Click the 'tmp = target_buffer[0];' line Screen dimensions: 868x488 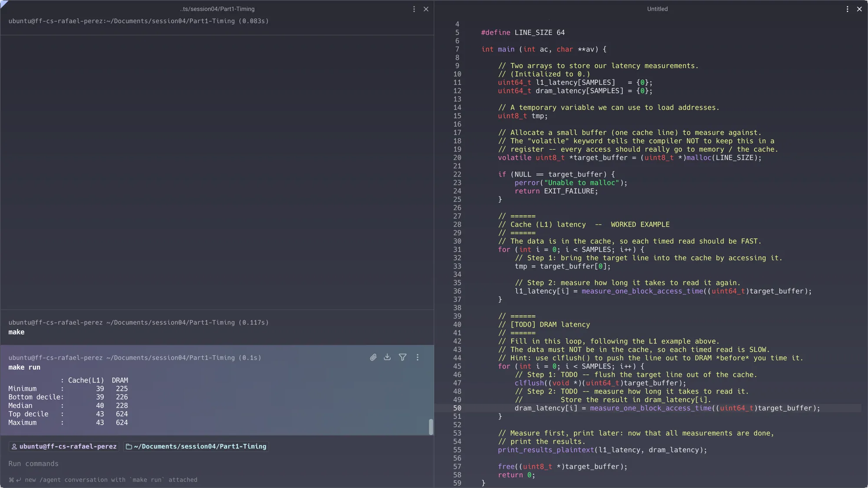coord(562,266)
